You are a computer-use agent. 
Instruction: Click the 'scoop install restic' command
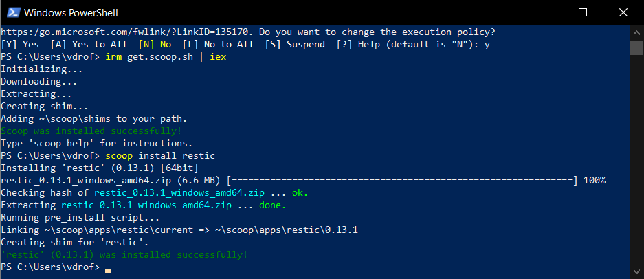click(160, 156)
